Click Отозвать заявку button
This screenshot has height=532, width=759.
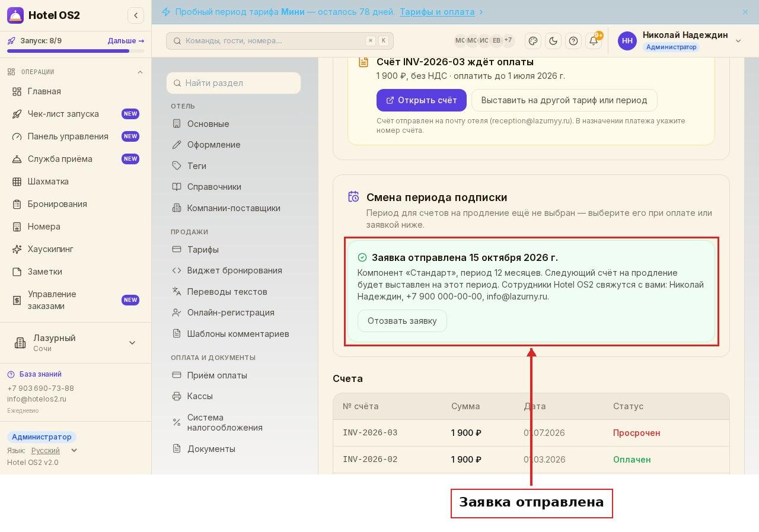point(402,321)
